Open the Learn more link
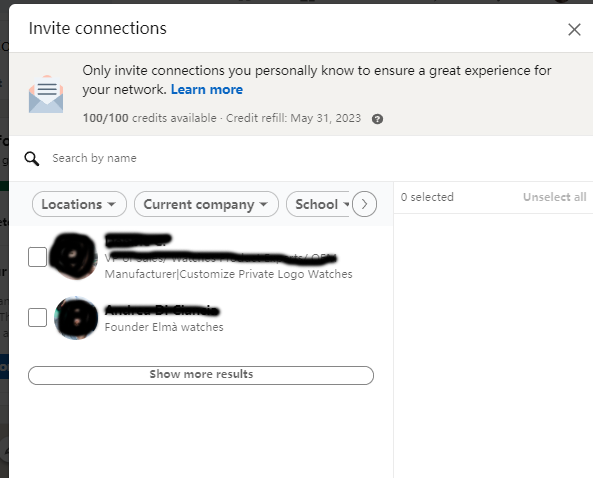This screenshot has height=478, width=593. 207,90
